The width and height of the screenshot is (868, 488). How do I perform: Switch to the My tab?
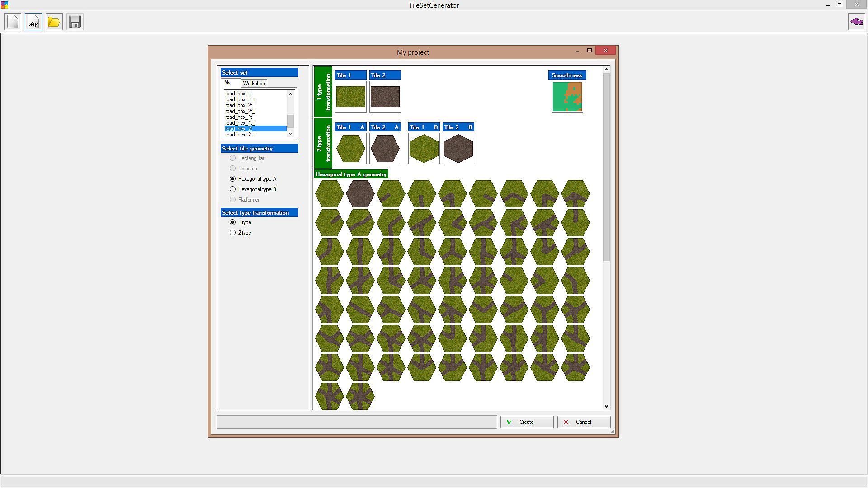[227, 83]
